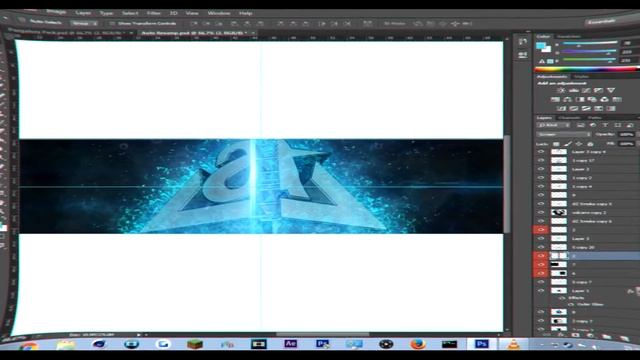Add a Color Balance adjustment layer
Viewport: 640px width, 360px height.
[567, 99]
